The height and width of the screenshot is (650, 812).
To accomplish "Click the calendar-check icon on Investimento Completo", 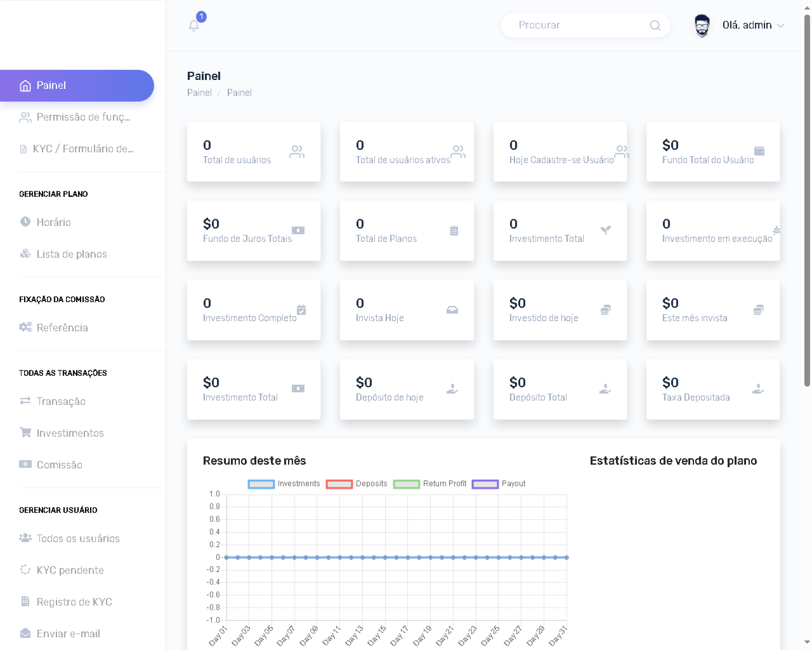I will (301, 310).
